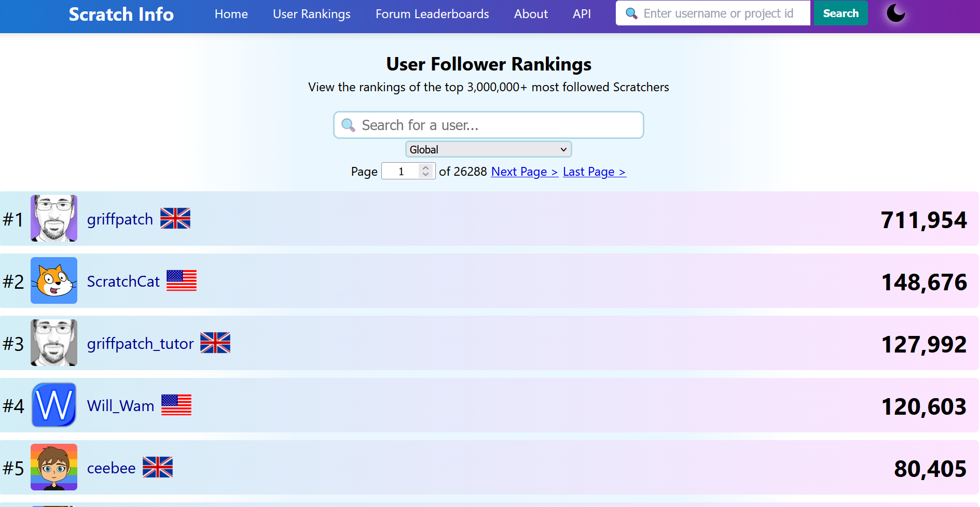Increment the page number stepper
Viewport: 980px width, 507px height.
pyautogui.click(x=426, y=167)
